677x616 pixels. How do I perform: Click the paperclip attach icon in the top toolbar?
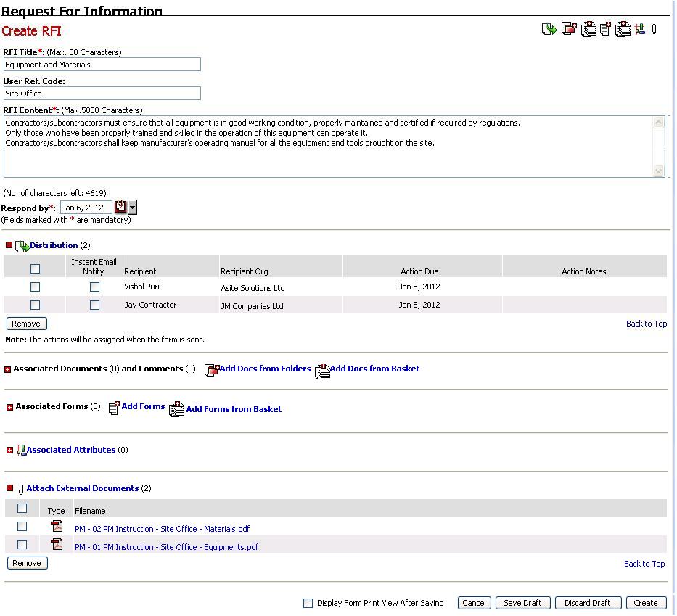coord(654,29)
